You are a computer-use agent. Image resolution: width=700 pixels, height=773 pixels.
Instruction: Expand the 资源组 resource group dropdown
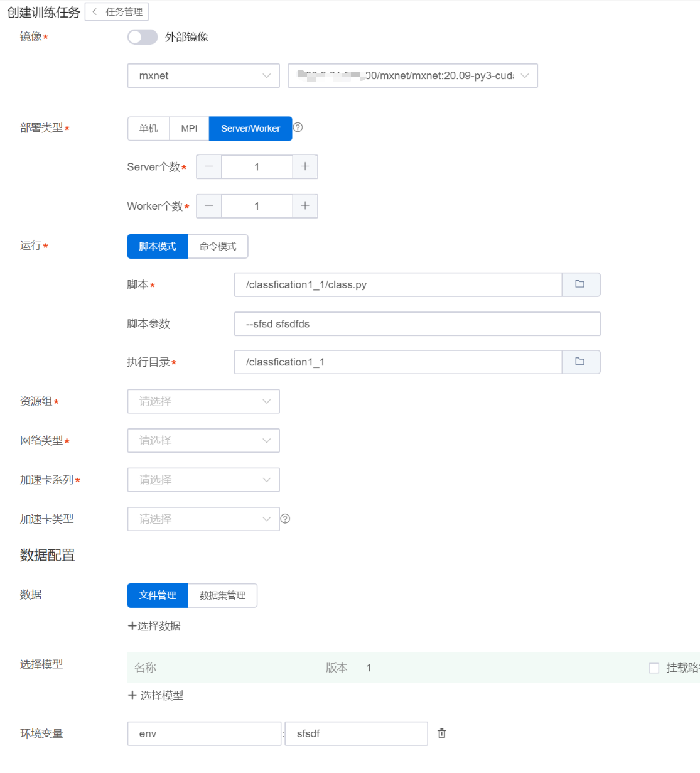click(x=203, y=401)
